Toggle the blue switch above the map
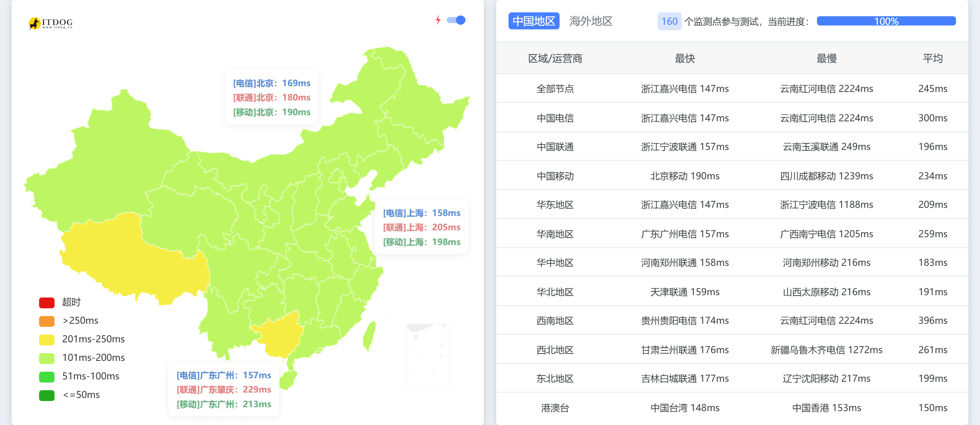The width and height of the screenshot is (980, 425). 456,20
